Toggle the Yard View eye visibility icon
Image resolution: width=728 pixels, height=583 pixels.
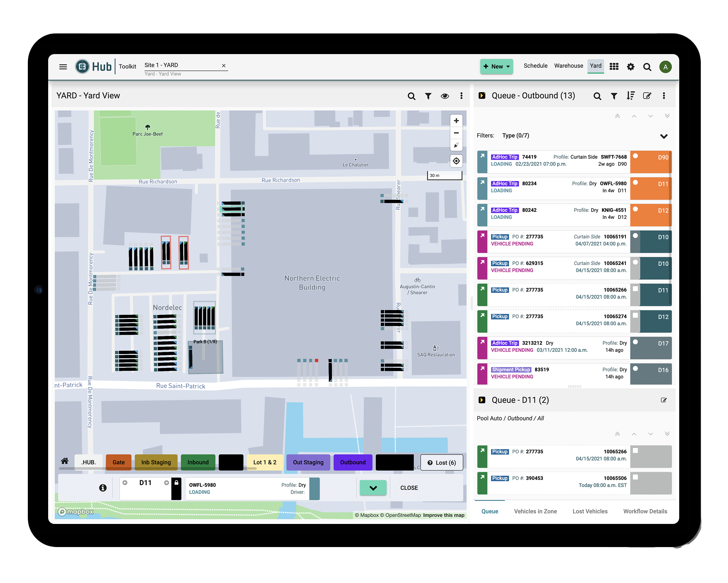445,96
